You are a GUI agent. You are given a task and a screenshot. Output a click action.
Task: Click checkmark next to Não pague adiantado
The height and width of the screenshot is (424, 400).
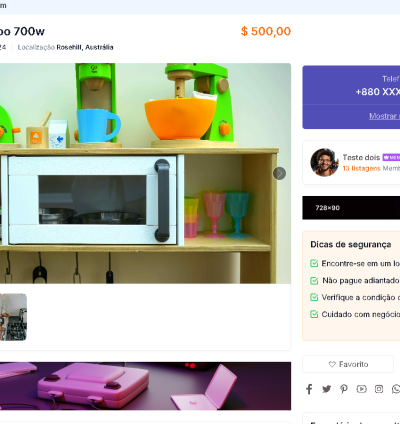tap(314, 281)
